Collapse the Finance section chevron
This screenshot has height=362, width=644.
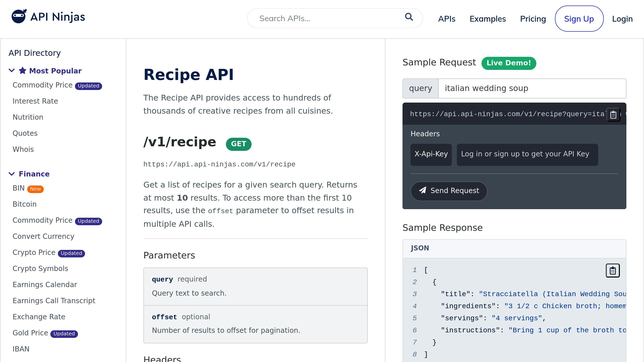[x=12, y=174]
